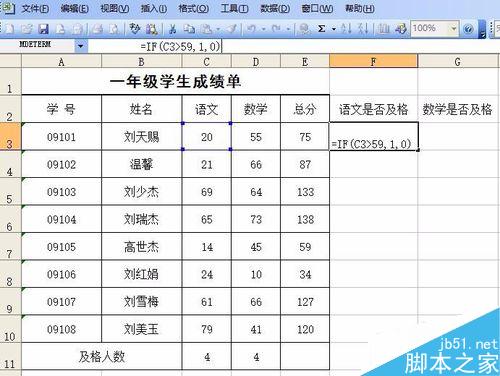Click name cell 刘雪梅
The width and height of the screenshot is (500, 376).
pyautogui.click(x=141, y=302)
